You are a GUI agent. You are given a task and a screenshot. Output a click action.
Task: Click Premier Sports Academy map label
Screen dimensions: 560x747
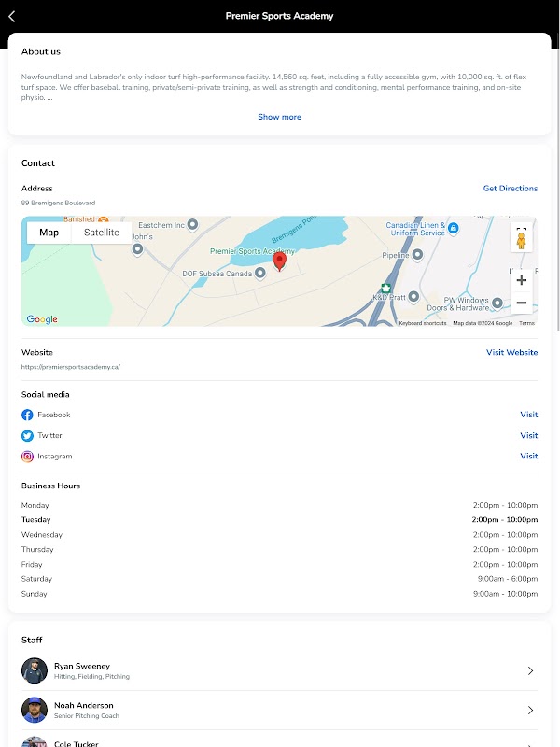tap(252, 251)
